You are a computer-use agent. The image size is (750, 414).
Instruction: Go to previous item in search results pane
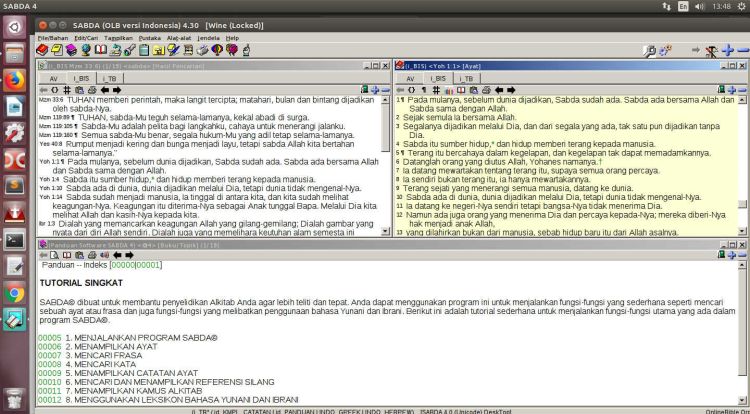(x=105, y=90)
